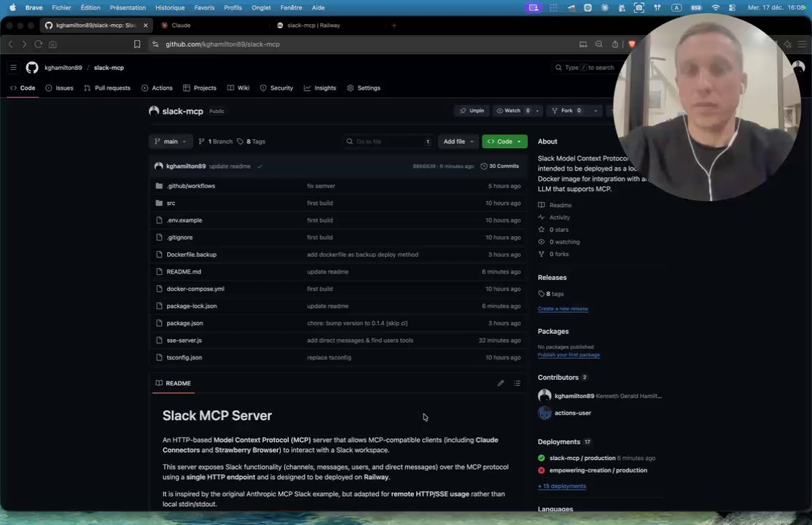
Task: Click the commit status checkmark icon
Action: point(260,166)
